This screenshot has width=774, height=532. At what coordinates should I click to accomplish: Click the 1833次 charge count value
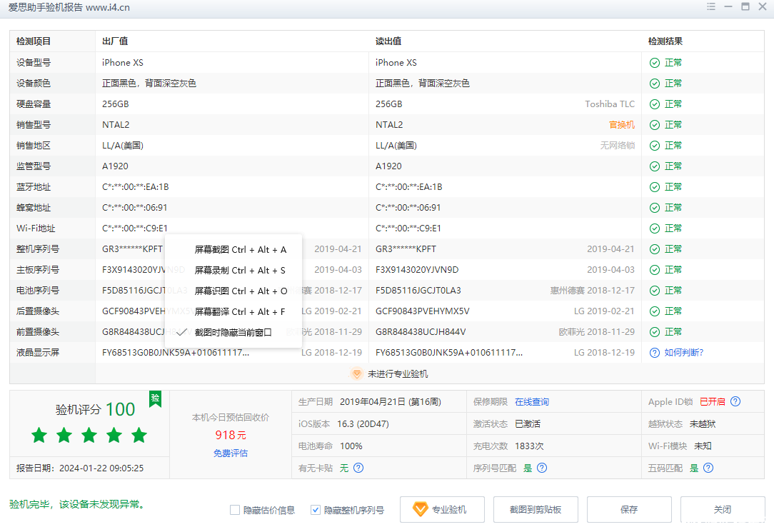click(529, 446)
